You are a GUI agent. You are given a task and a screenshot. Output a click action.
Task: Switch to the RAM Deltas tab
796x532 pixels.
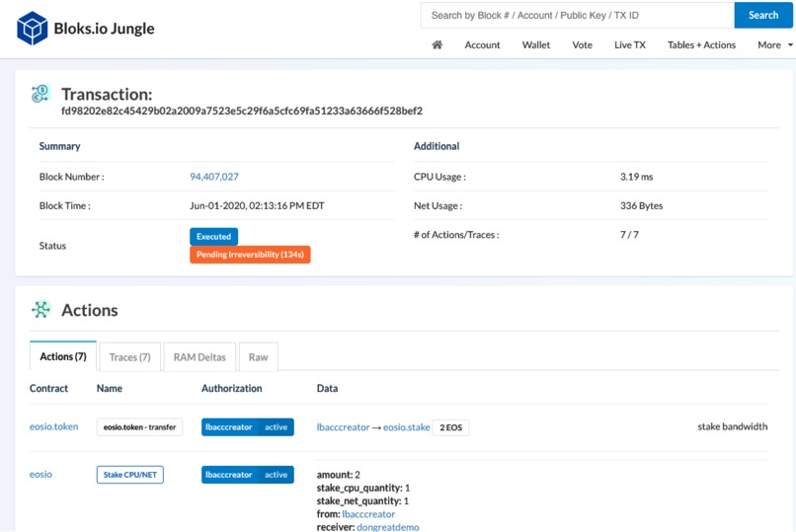199,357
